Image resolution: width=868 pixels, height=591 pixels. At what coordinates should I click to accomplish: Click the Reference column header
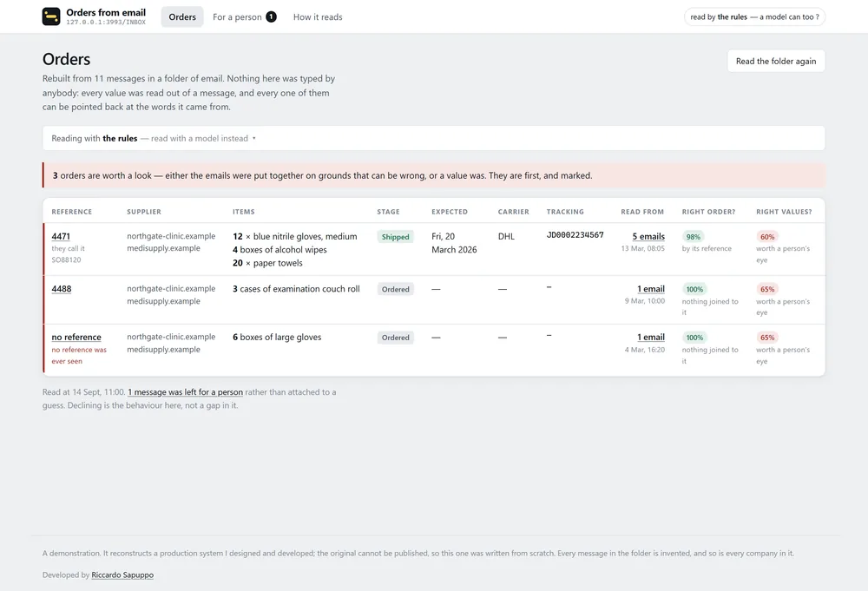click(72, 212)
